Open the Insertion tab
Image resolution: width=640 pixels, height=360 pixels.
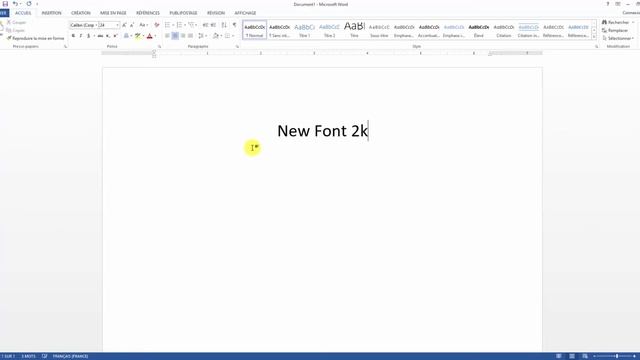[x=51, y=13]
